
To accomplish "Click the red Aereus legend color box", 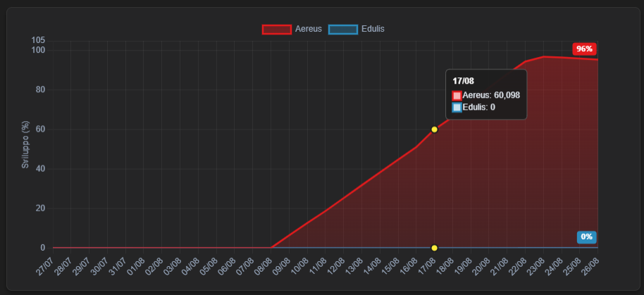I will point(277,30).
